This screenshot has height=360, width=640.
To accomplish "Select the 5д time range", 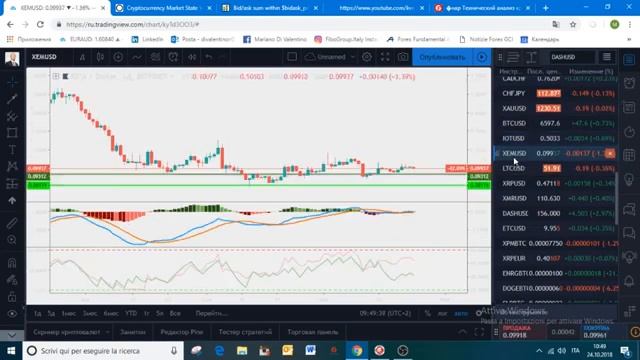I will pos(51,313).
